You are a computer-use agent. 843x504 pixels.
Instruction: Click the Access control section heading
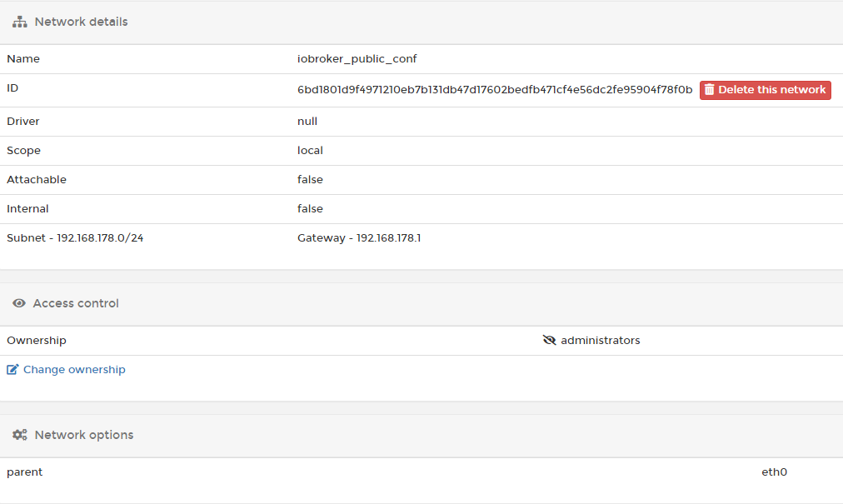[x=76, y=303]
